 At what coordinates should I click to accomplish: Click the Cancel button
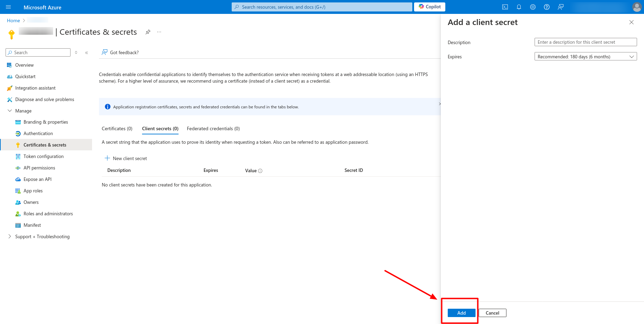tap(492, 313)
